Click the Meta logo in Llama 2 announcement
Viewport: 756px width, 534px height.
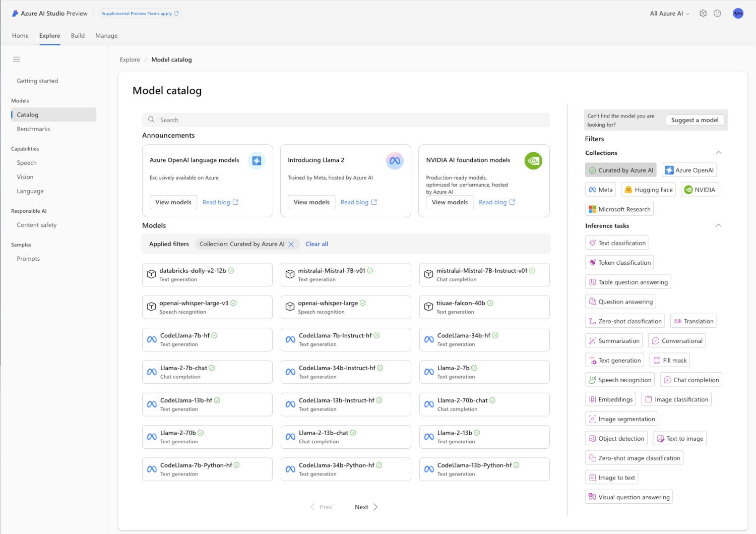395,161
